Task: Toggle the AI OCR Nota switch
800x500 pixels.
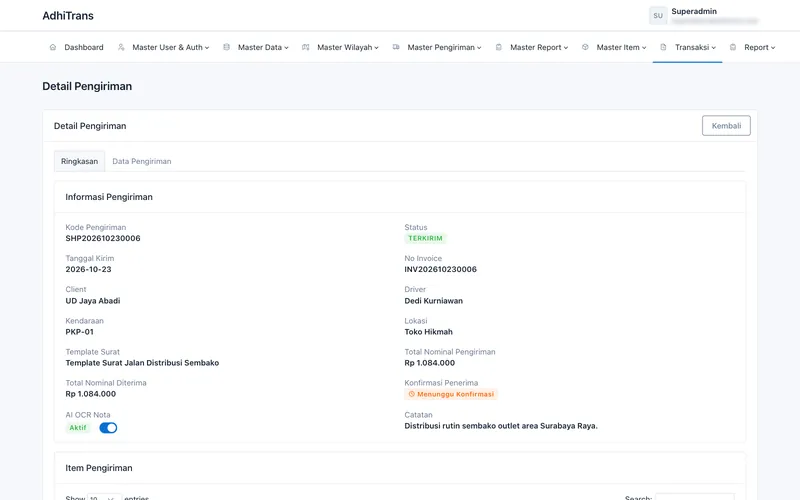Action: (108, 428)
